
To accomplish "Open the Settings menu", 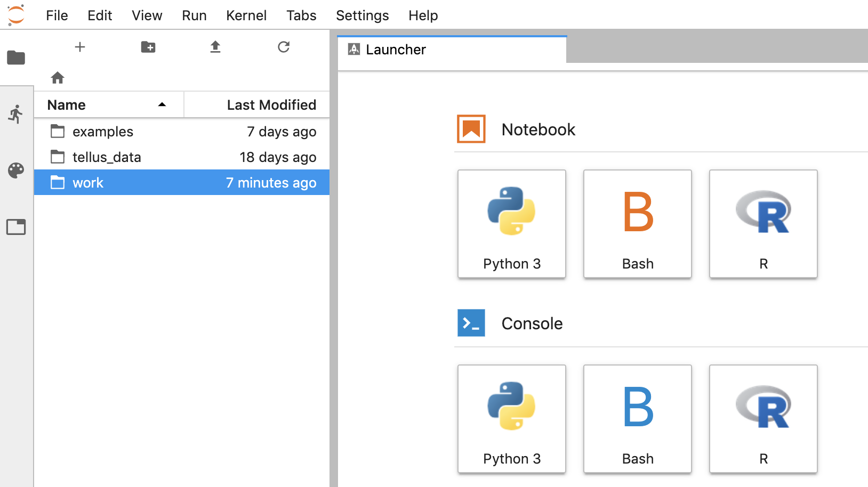I will [x=363, y=15].
